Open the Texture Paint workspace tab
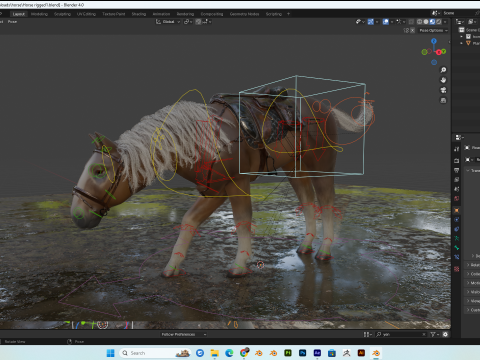The height and width of the screenshot is (360, 480). [x=114, y=14]
